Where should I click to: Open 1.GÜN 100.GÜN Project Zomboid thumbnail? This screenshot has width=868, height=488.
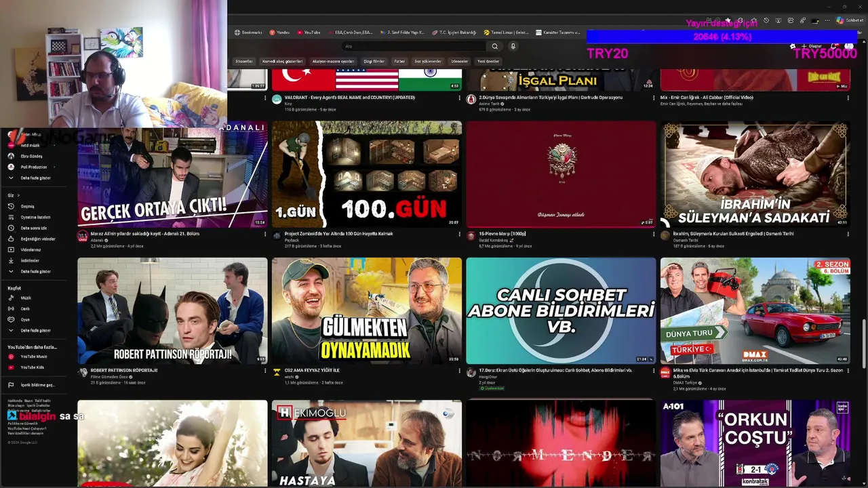click(367, 175)
